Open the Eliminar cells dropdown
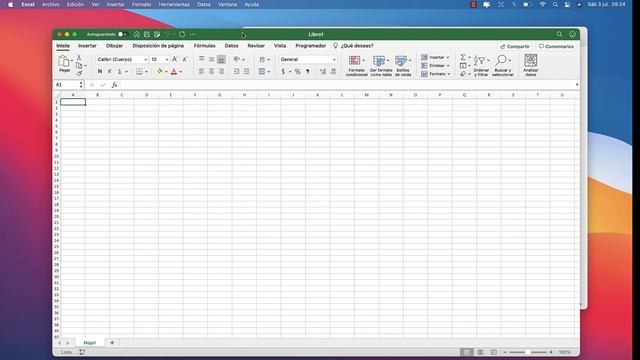This screenshot has height=360, width=640. click(436, 65)
